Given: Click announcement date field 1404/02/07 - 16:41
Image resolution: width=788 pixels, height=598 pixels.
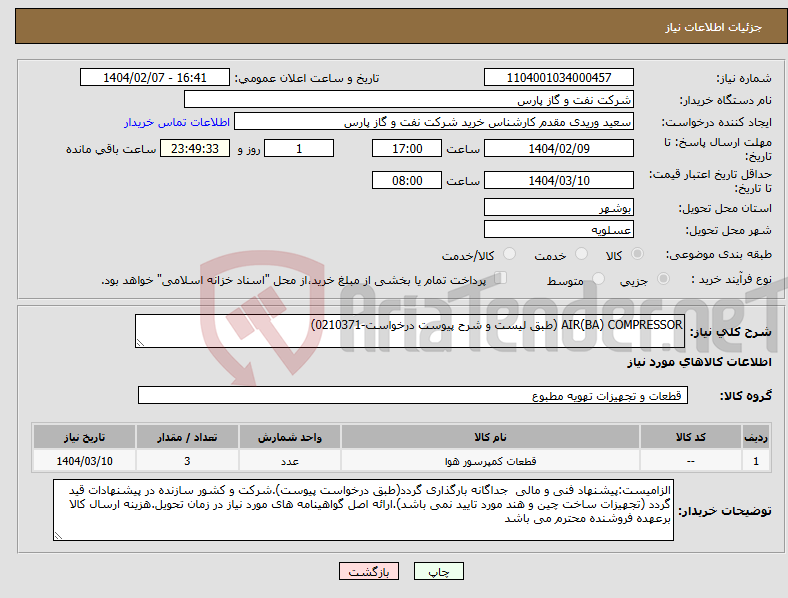Looking at the screenshot, I should tap(155, 77).
